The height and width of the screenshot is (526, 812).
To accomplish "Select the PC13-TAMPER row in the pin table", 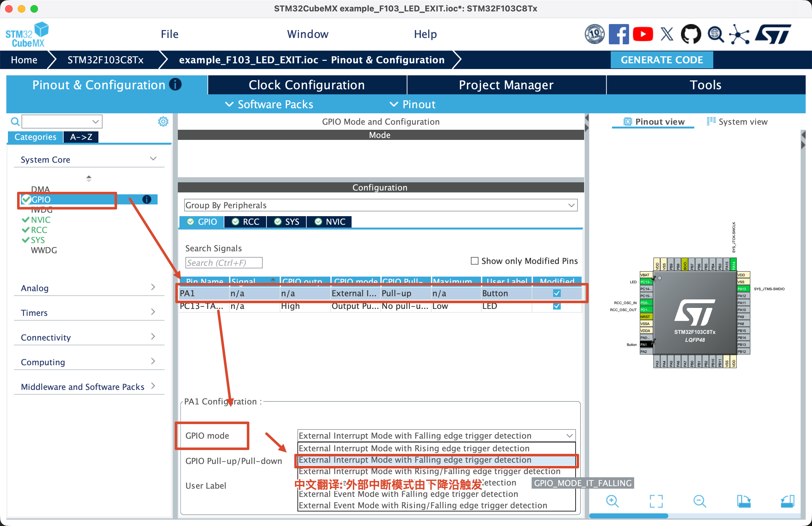I will [380, 306].
